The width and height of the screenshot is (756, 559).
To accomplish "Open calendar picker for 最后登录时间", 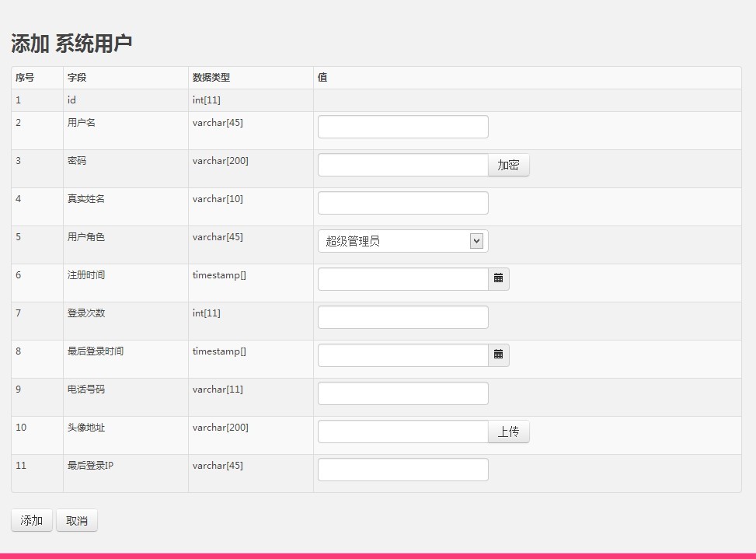I will 499,355.
